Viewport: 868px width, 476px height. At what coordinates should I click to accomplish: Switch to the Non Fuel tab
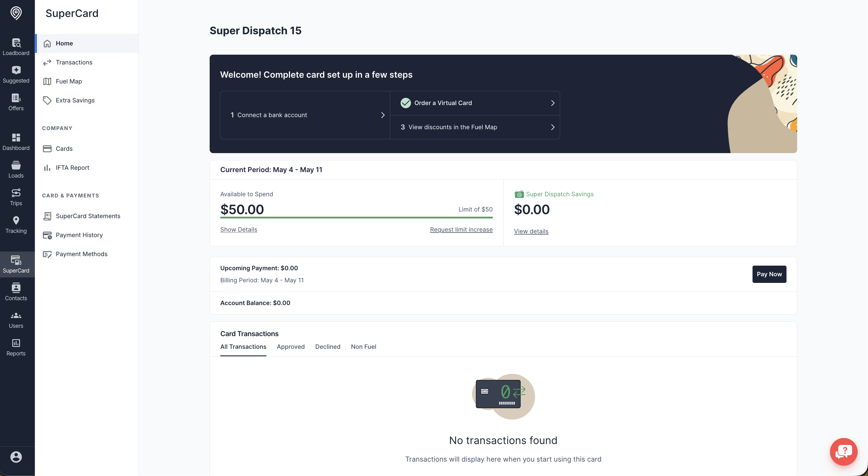[363, 347]
